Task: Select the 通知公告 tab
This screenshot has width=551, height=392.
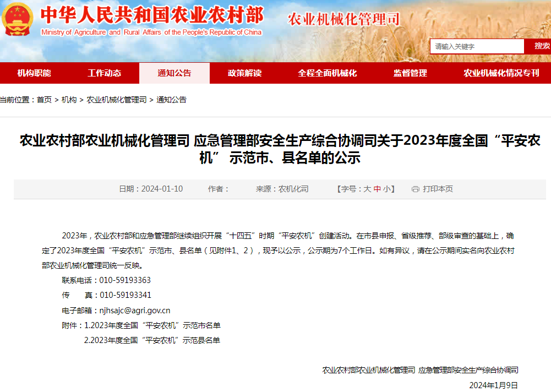Action: [174, 73]
